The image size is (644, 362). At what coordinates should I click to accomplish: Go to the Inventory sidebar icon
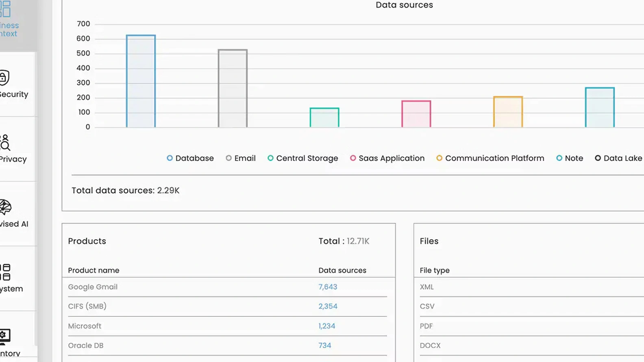[x=5, y=336]
